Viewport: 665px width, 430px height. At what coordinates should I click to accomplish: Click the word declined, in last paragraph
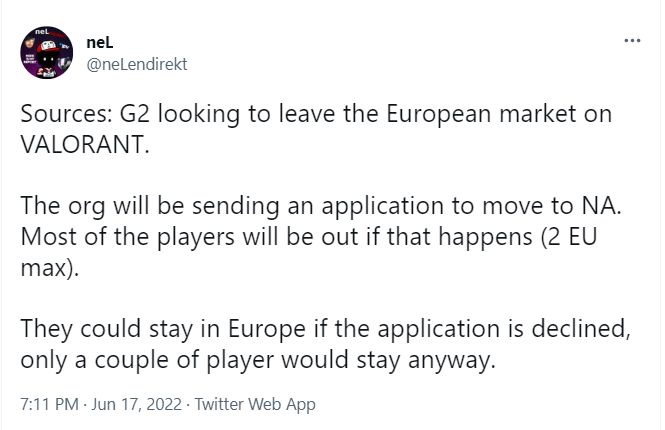[x=581, y=329]
